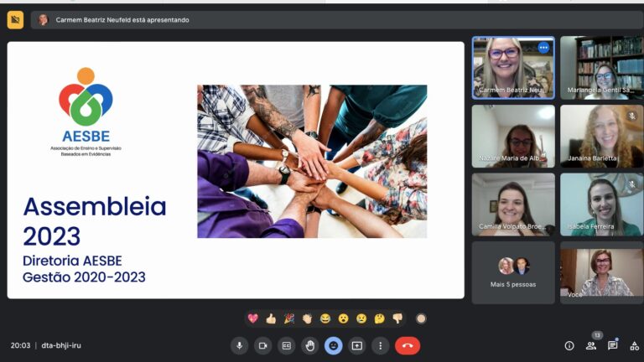Toggle the emoji reactions button
Image resolution: width=644 pixels, height=362 pixels.
[334, 345]
